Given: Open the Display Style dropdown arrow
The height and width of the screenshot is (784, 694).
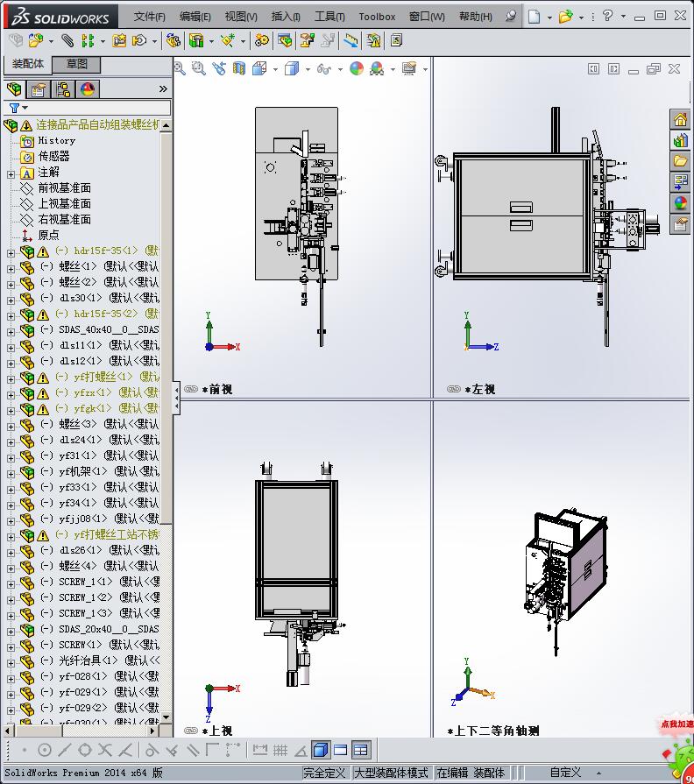Looking at the screenshot, I should (308, 69).
